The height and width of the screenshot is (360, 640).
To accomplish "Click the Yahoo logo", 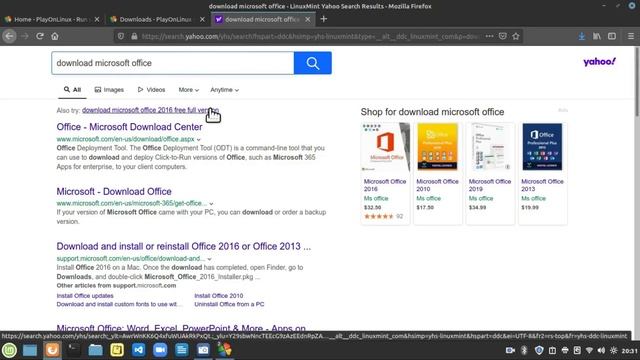I will point(599,62).
